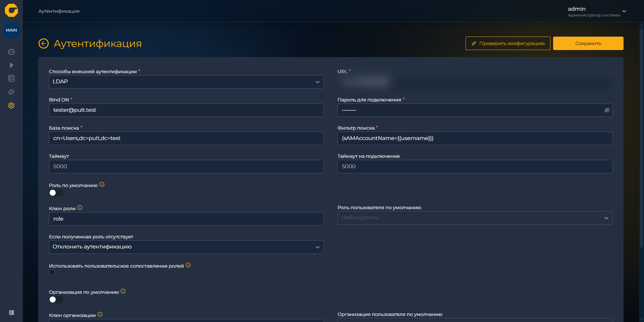Open the dashboard gauge icon in sidebar

tap(11, 52)
